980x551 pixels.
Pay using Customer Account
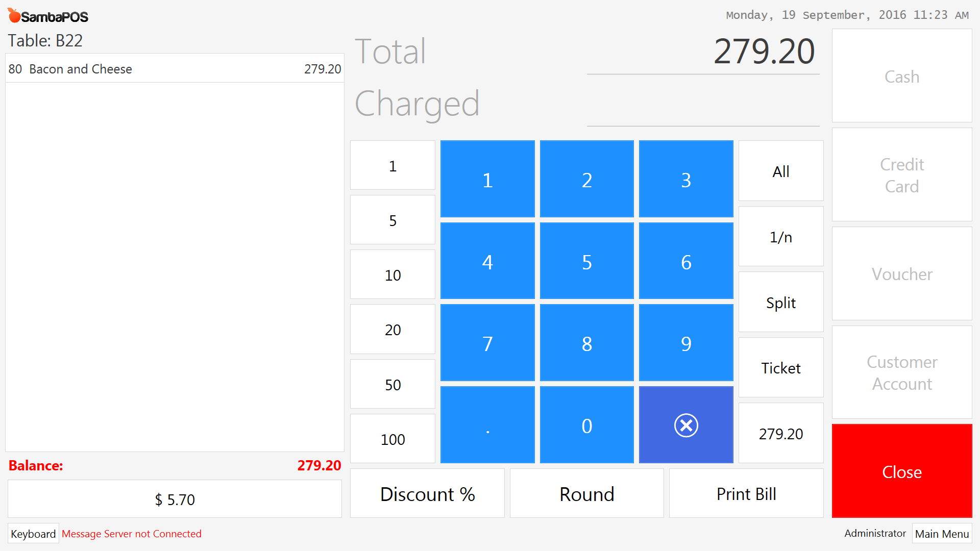pyautogui.click(x=902, y=372)
